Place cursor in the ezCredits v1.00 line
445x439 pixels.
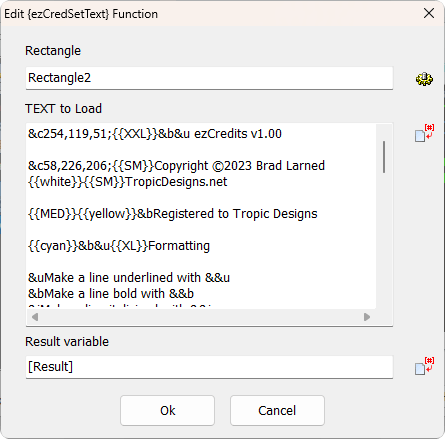[155, 134]
